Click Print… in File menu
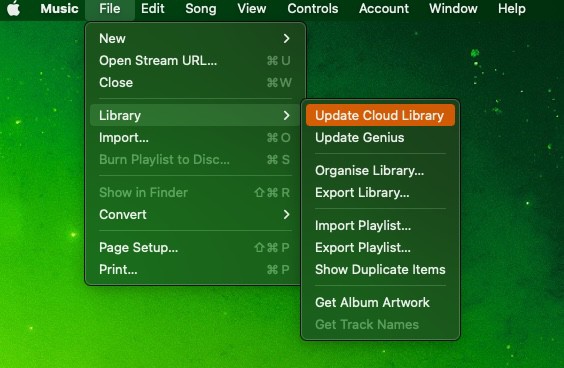564x368 pixels. pyautogui.click(x=195, y=269)
